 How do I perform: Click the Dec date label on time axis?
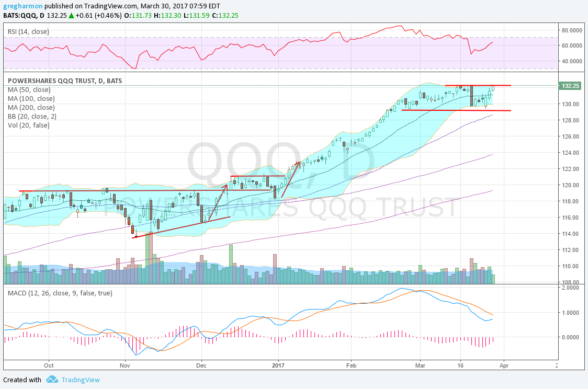coord(201,365)
